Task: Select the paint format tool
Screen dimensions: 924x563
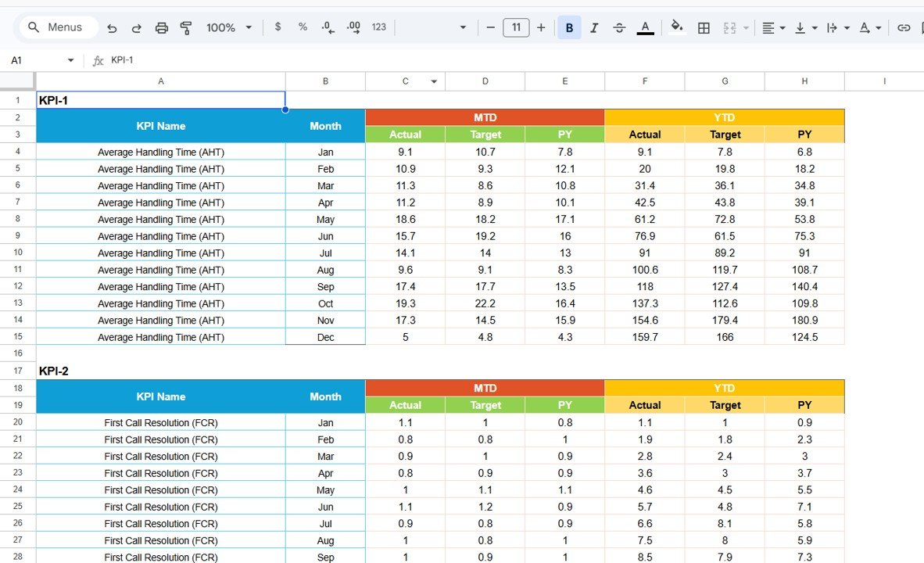Action: pyautogui.click(x=186, y=27)
